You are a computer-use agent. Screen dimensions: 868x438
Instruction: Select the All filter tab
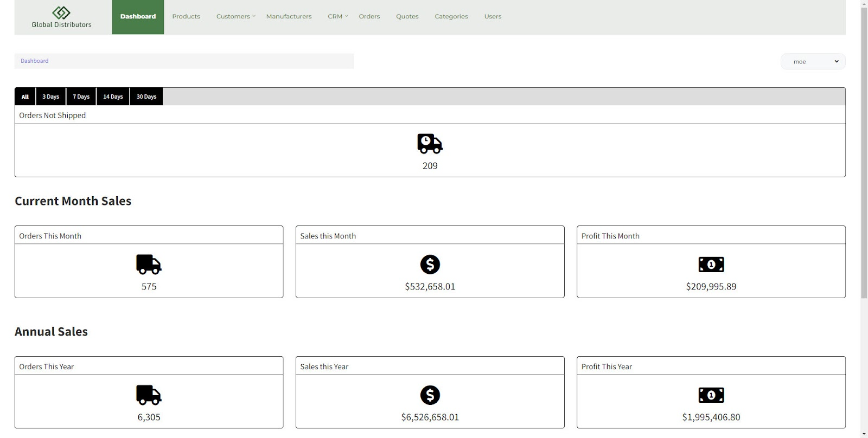click(x=25, y=96)
